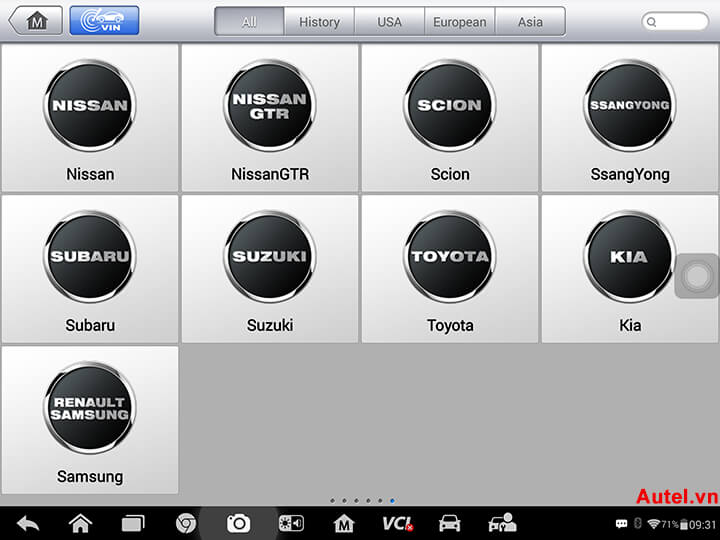The height and width of the screenshot is (540, 720).
Task: Open the Toyota brand badge
Action: coord(450,257)
